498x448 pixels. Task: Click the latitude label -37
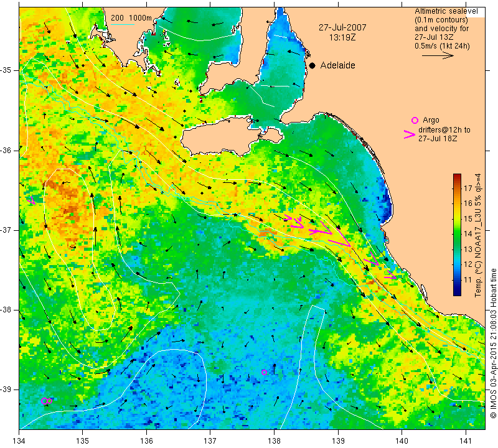pos(6,230)
